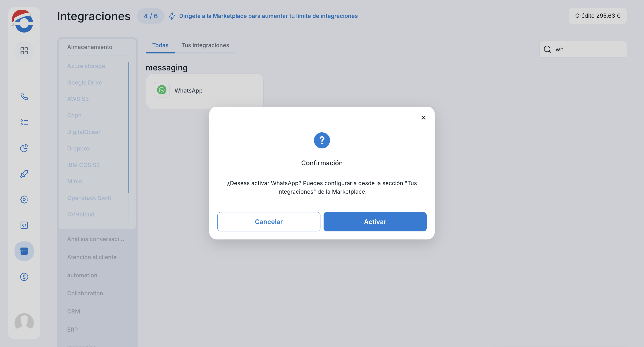Open the dollar billing sidebar icon
This screenshot has width=644, height=347.
click(x=24, y=277)
